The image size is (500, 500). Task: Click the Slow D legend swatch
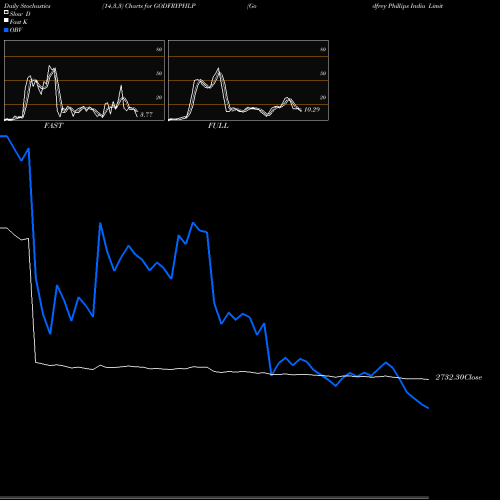click(x=6, y=12)
